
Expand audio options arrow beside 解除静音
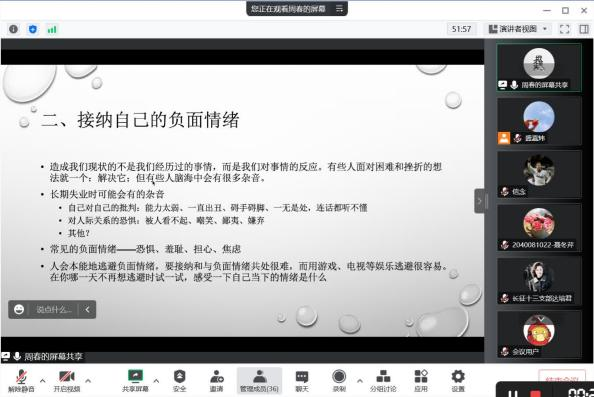click(43, 380)
